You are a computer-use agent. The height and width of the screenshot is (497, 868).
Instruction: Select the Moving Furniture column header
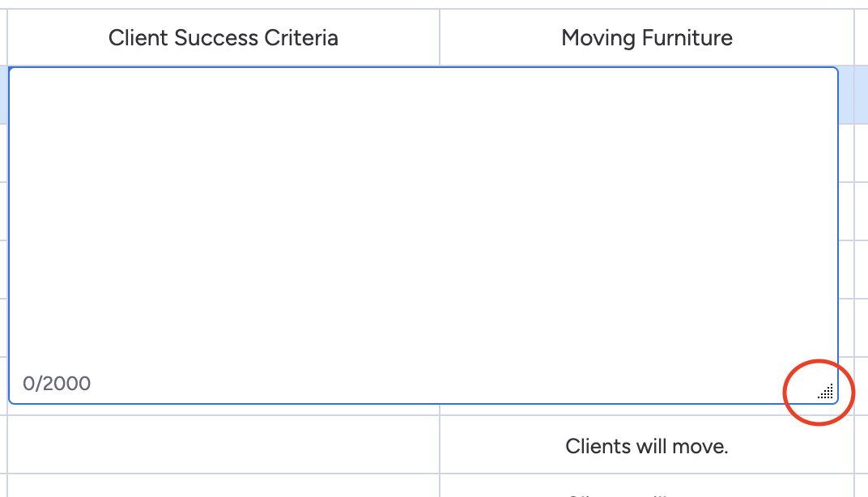pos(646,37)
